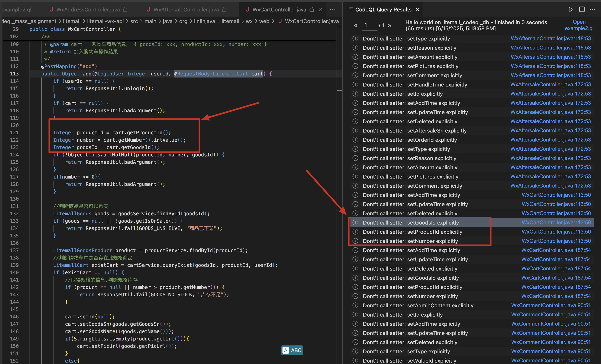Close the CodeQL Query Results panel
The width and height of the screenshot is (601, 364).
(x=417, y=9)
